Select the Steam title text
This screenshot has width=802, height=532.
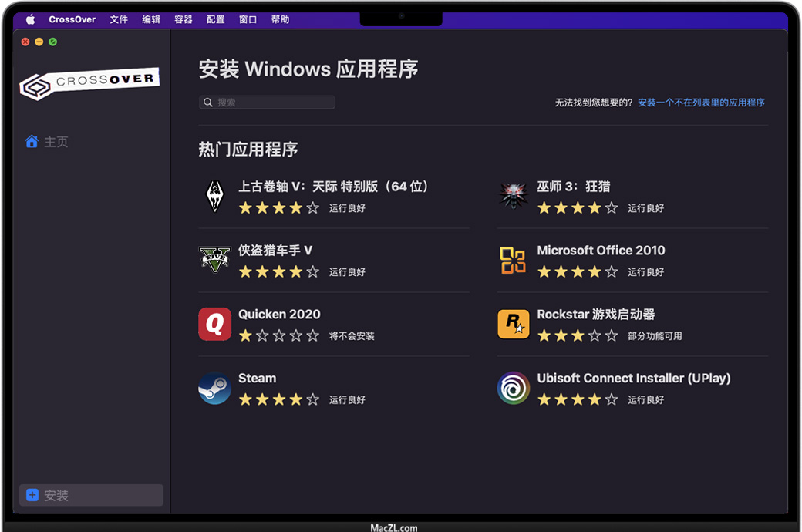click(257, 379)
